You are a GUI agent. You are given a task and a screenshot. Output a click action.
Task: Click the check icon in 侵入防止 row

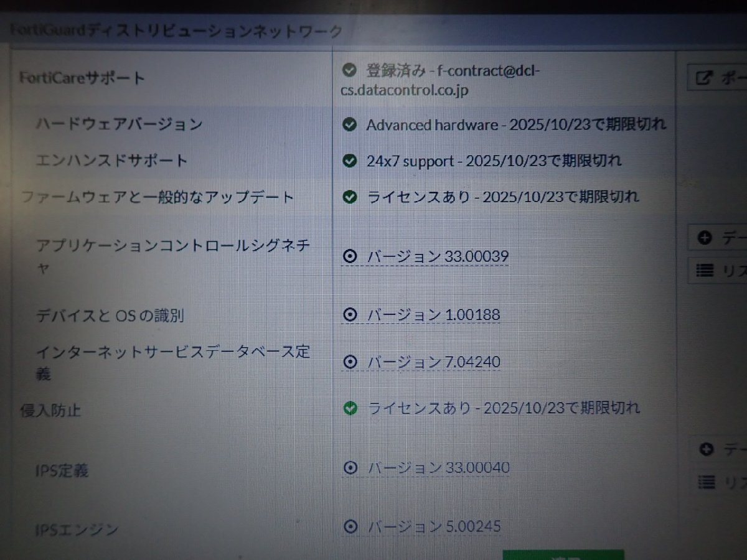(351, 408)
